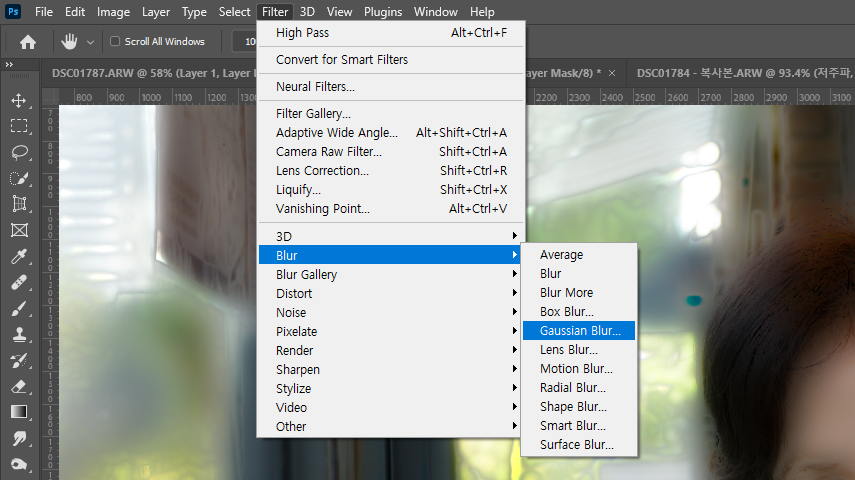Viewport: 855px width, 480px height.
Task: Open the Layer menu
Action: [156, 11]
